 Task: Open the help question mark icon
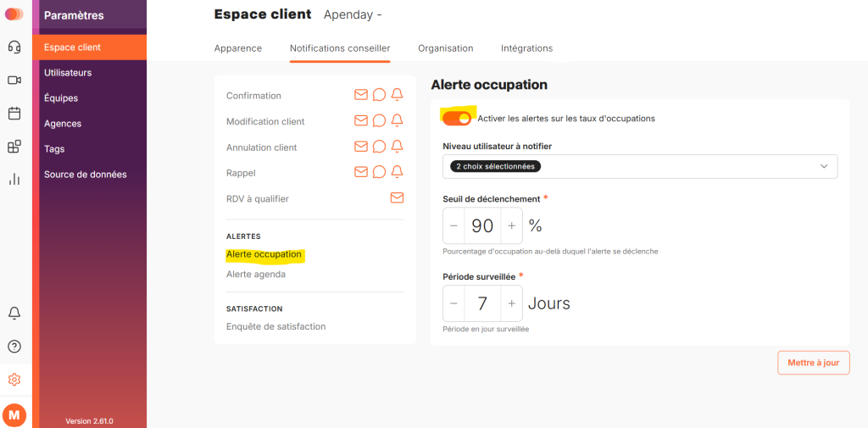(x=14, y=347)
